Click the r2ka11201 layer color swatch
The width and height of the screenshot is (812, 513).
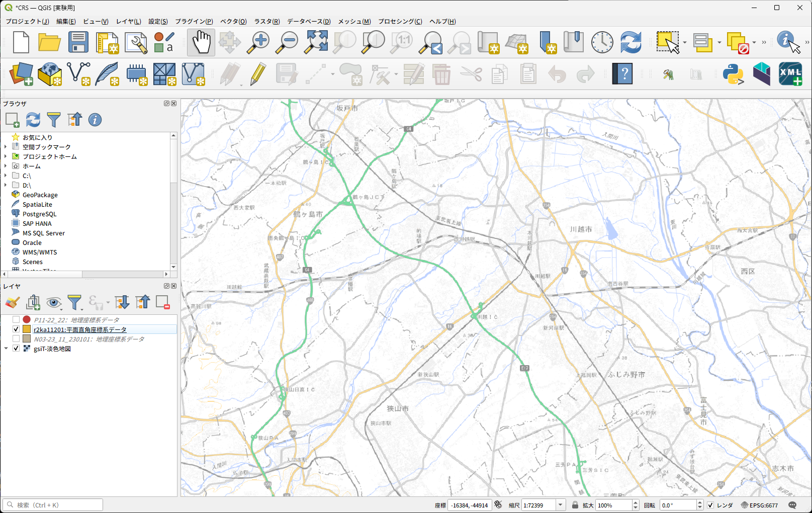tap(27, 329)
